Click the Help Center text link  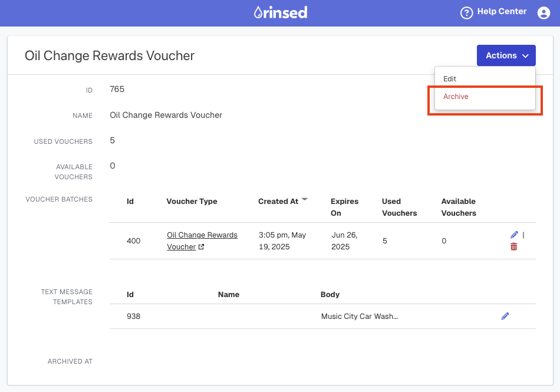502,11
